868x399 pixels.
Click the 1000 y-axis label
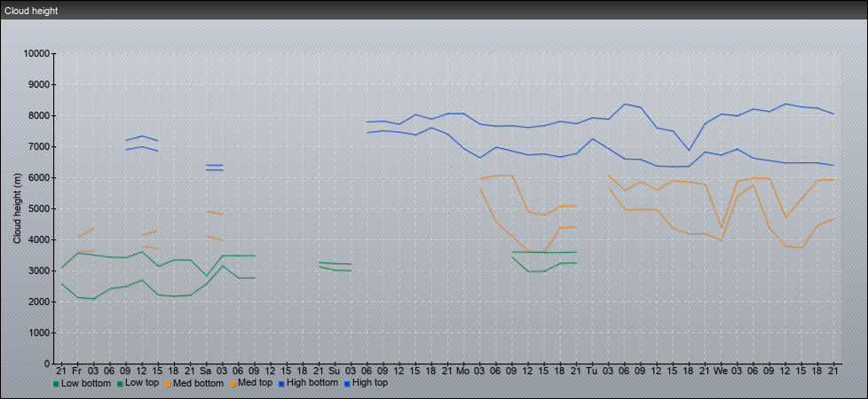(39, 332)
